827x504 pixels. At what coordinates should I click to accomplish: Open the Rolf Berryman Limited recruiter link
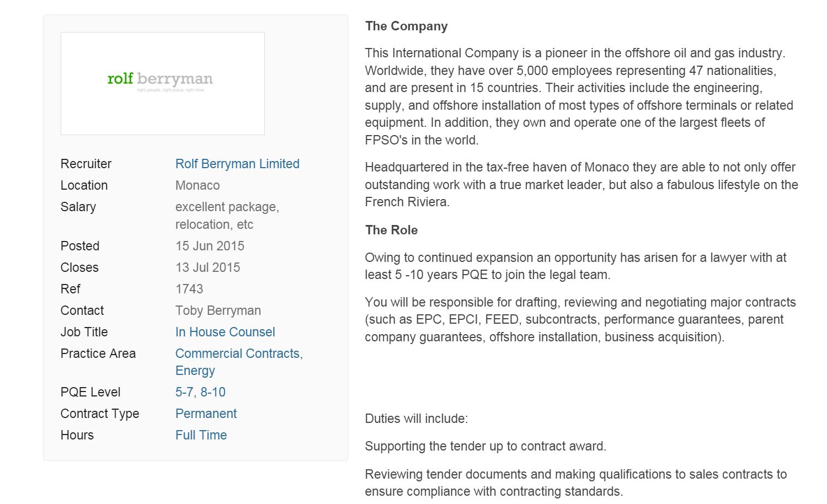[237, 164]
